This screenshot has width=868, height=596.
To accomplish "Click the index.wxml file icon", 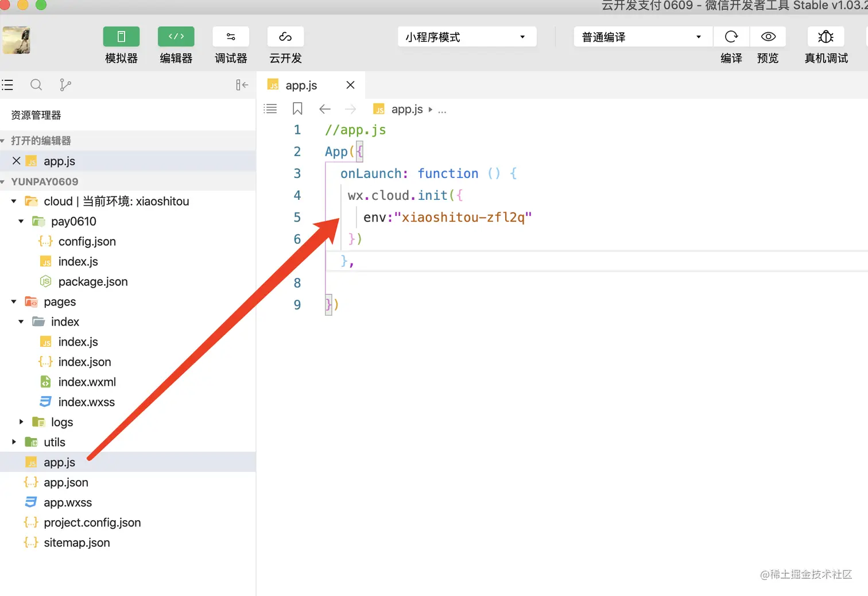I will (45, 382).
